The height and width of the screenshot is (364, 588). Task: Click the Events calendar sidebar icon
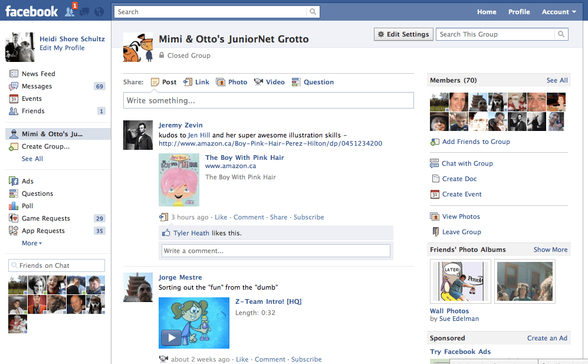pos(14,99)
